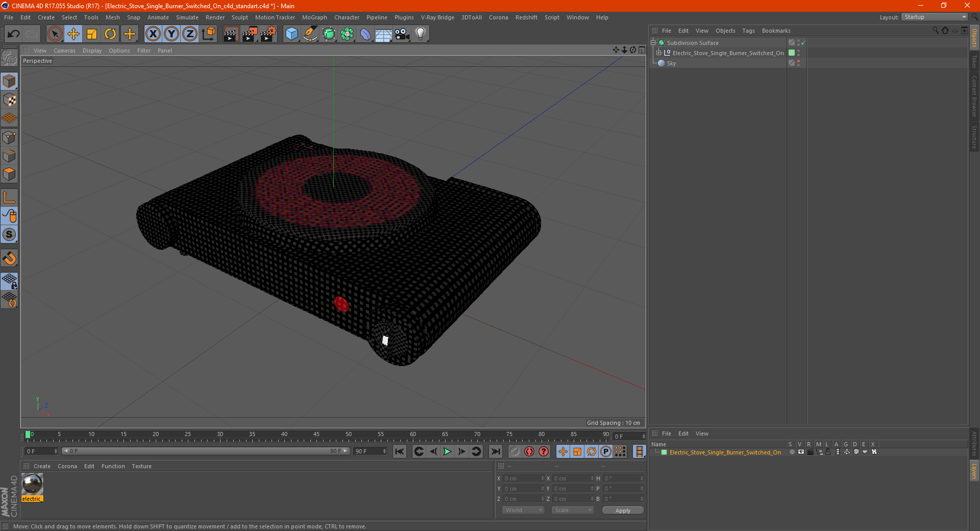
Task: Click the X position input field
Action: pos(524,478)
